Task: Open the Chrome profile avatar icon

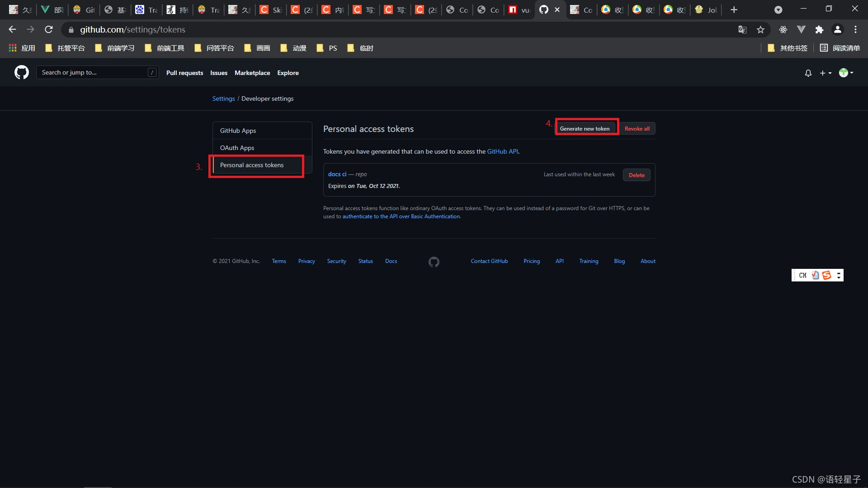Action: (837, 30)
